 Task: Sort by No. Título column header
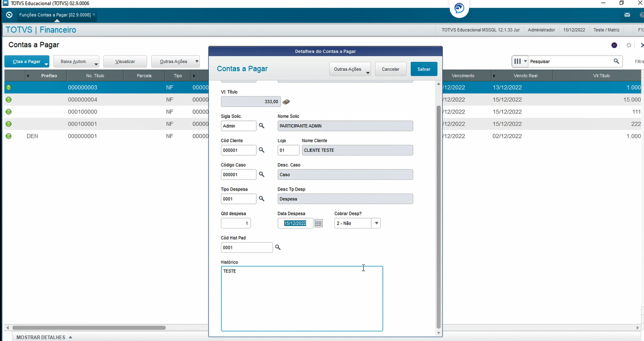(x=95, y=76)
